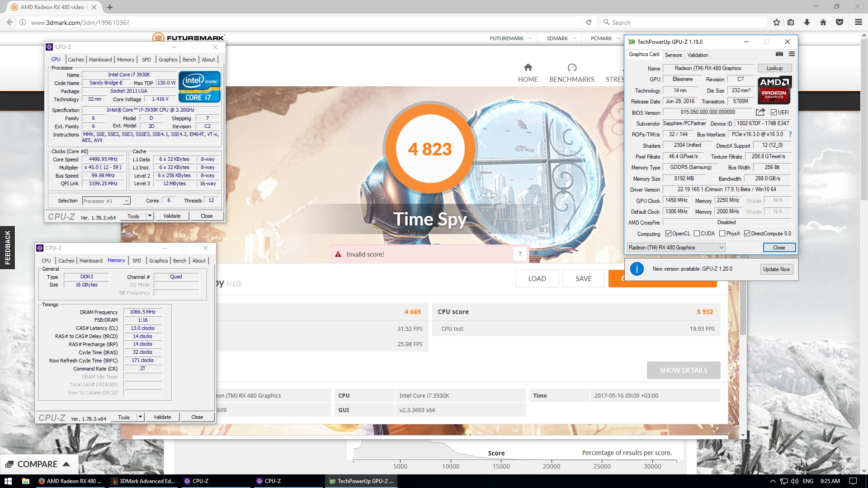
Task: Click the SAVE button on 3DMark page
Action: click(x=583, y=279)
